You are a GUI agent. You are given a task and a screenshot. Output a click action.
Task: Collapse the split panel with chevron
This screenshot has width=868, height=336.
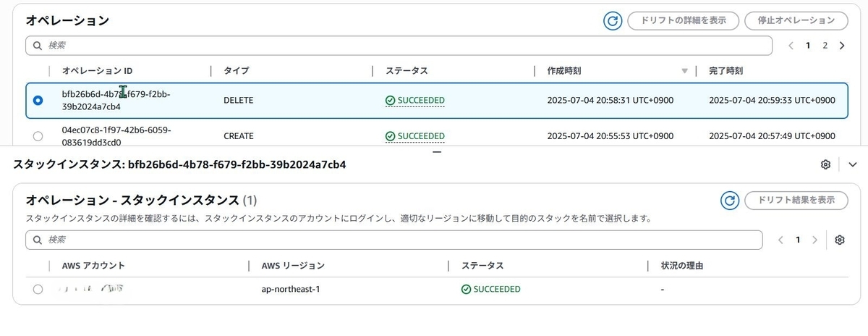852,164
